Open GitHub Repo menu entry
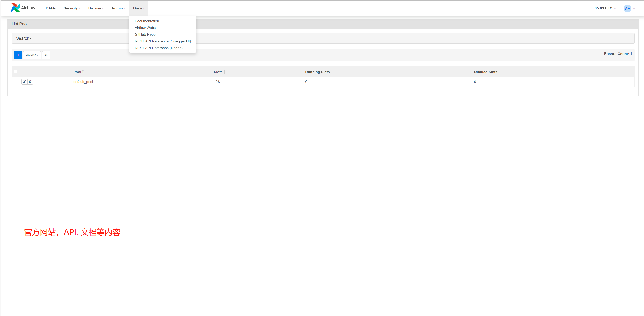Screen dimensions: 644x316 tap(145, 34)
